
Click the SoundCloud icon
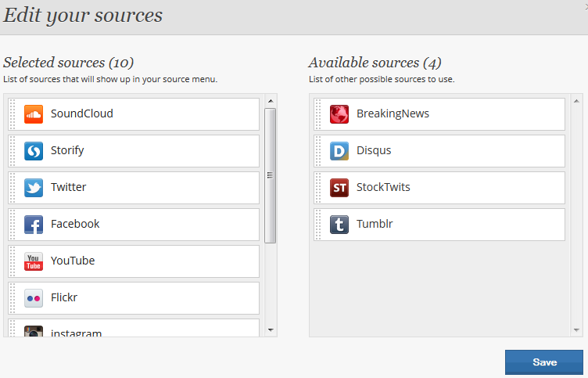point(34,114)
